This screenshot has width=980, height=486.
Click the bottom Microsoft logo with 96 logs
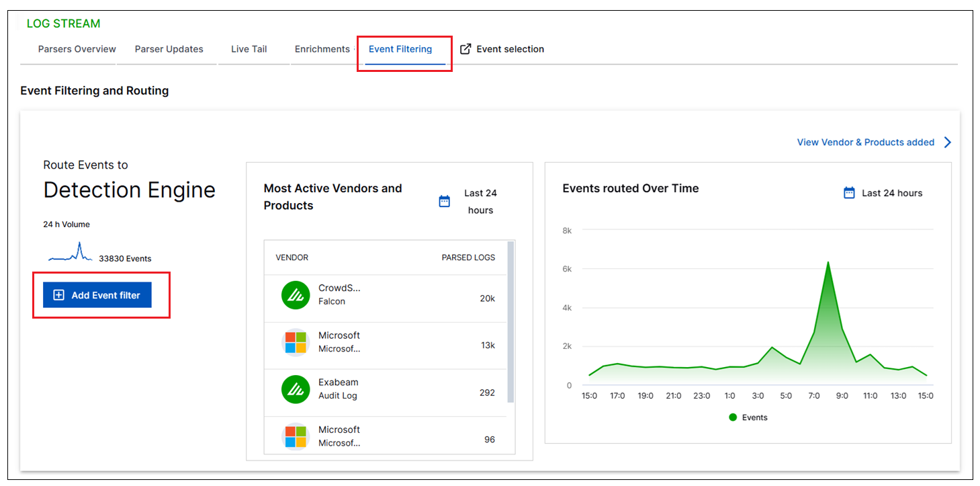296,436
